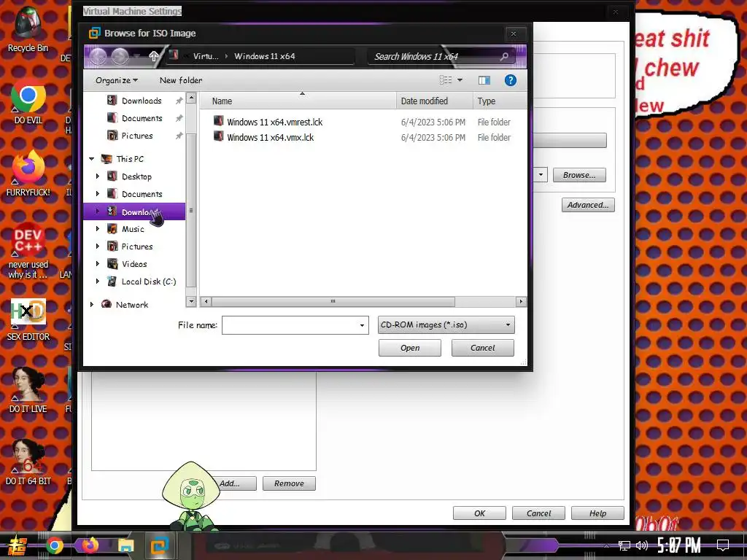Expand the Local Disk (C:) node

click(98, 281)
